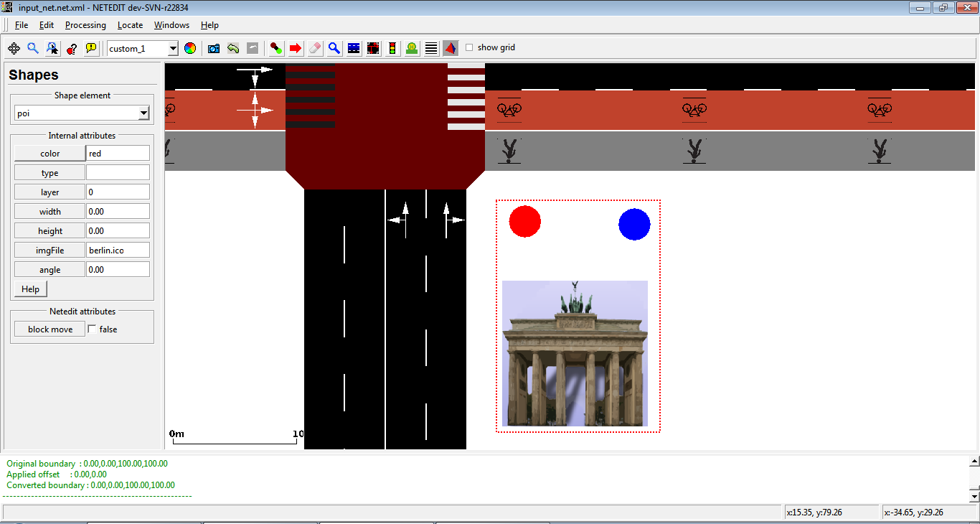This screenshot has width=980, height=524.
Task: Click the camera screenshot icon
Action: coord(213,48)
